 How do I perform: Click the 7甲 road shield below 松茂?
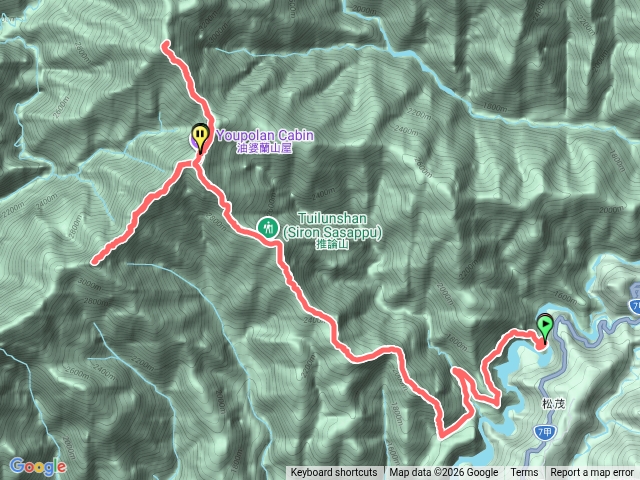click(x=544, y=433)
